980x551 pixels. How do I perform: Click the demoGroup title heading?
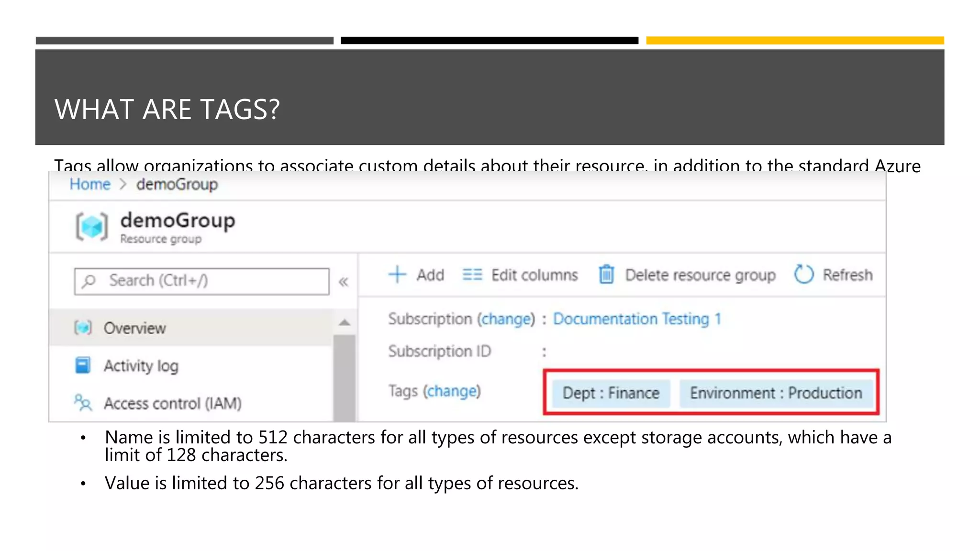click(x=178, y=220)
